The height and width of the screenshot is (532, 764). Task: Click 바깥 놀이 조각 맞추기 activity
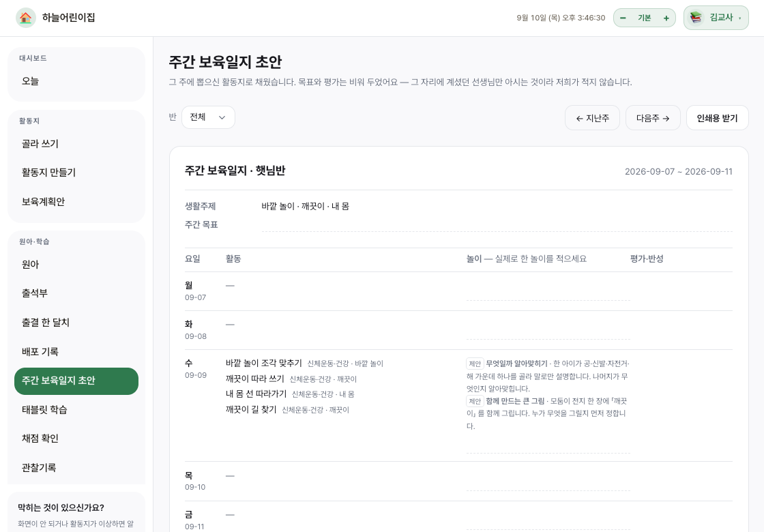tap(263, 364)
